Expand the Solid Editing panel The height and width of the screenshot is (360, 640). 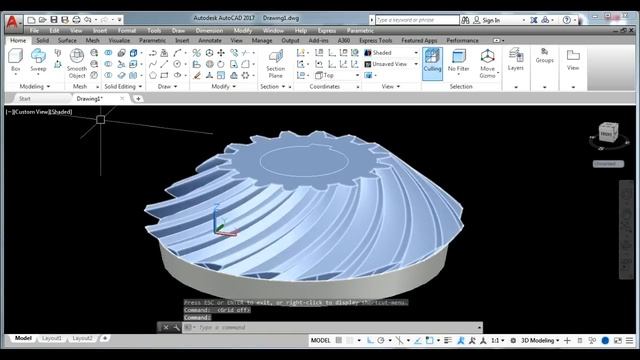(x=123, y=87)
